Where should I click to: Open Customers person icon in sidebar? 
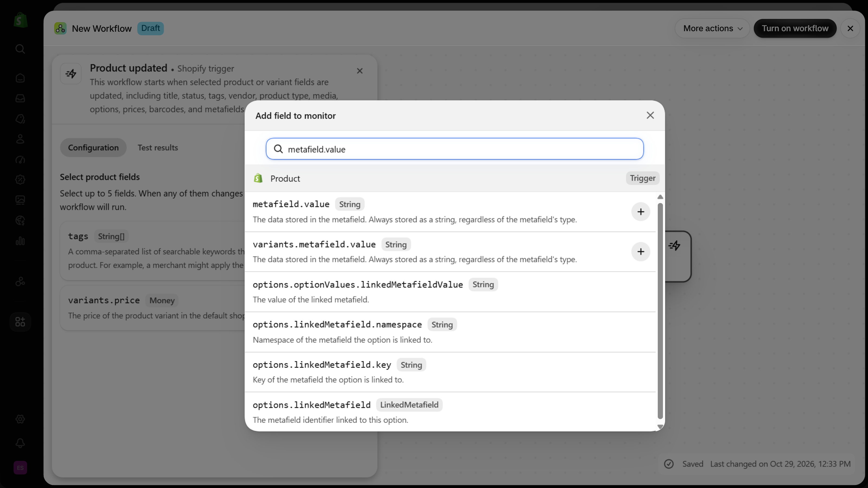(x=20, y=139)
